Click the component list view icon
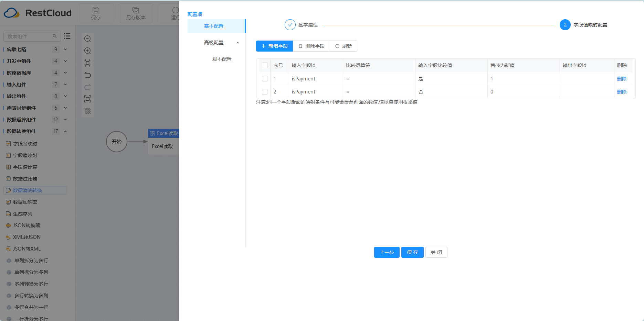The height and width of the screenshot is (321, 644). coord(67,36)
